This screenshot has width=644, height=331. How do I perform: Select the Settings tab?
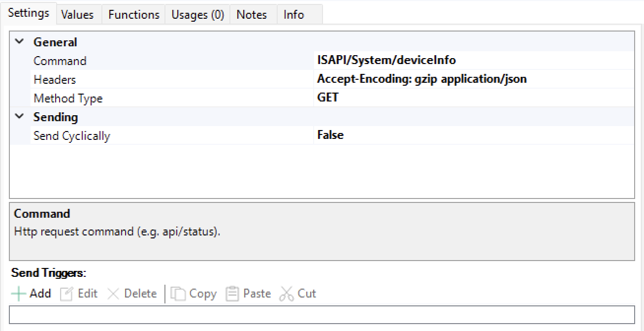click(x=29, y=13)
